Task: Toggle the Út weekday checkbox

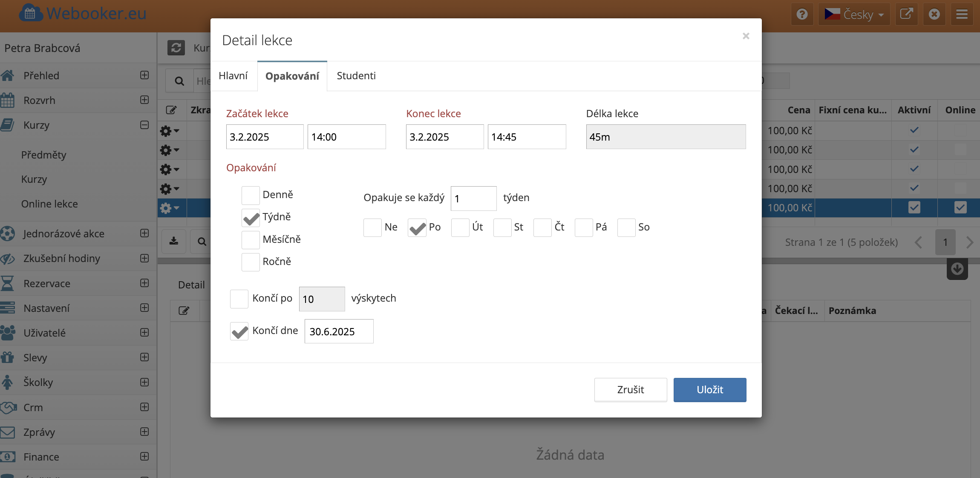Action: point(460,227)
